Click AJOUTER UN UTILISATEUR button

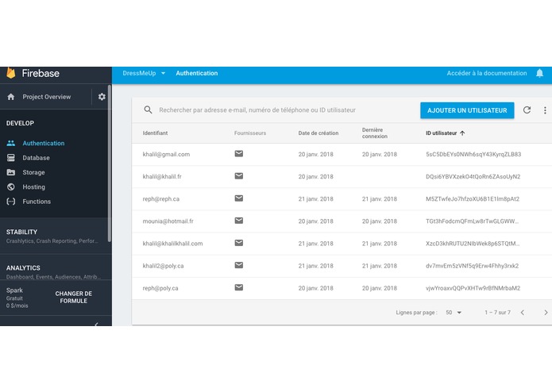pyautogui.click(x=467, y=110)
